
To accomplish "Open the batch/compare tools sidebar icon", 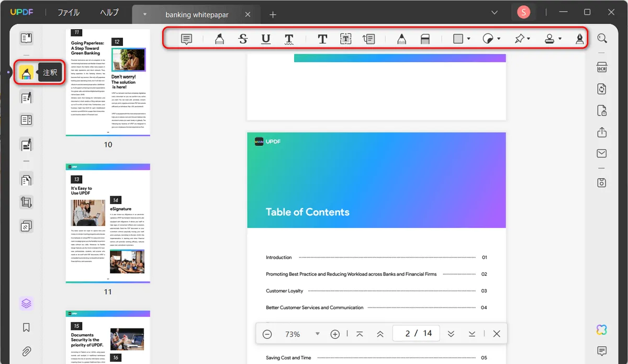I will click(26, 226).
